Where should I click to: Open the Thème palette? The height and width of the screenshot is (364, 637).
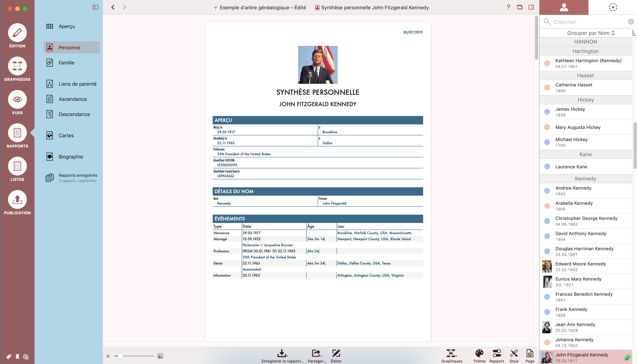tap(479, 356)
